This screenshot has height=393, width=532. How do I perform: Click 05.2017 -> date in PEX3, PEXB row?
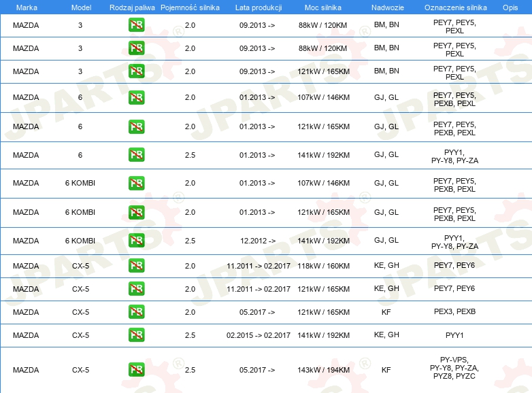coord(257,312)
